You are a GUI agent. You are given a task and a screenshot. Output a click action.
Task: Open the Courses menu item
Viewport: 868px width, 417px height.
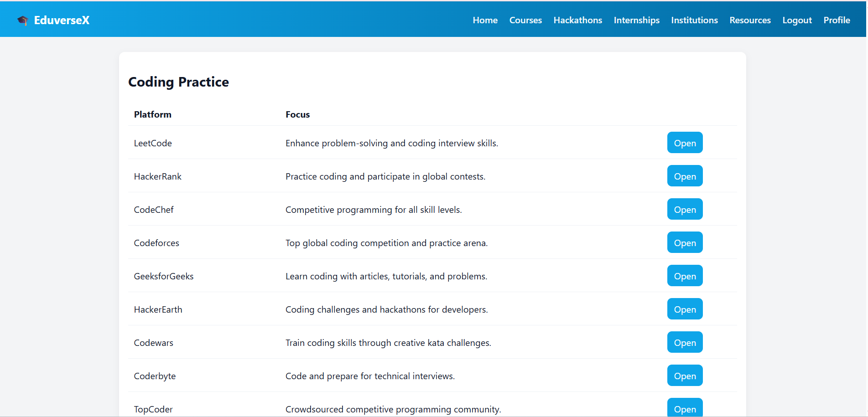pos(525,20)
